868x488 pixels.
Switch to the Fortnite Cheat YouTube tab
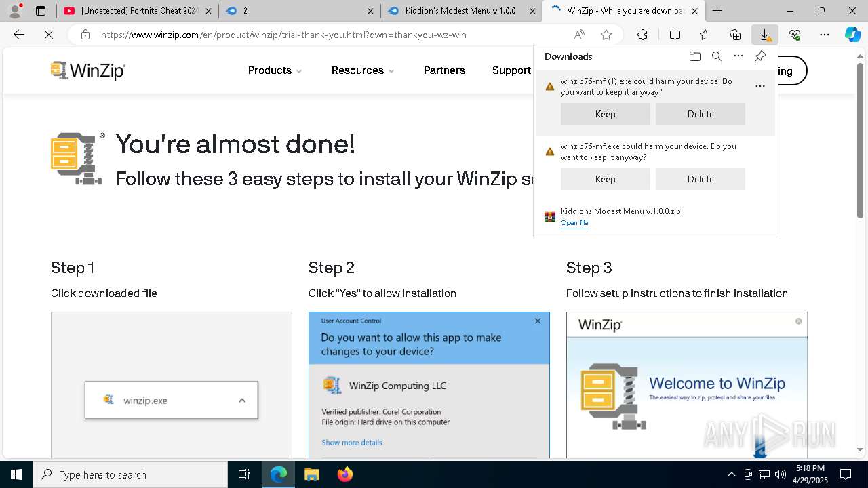138,11
